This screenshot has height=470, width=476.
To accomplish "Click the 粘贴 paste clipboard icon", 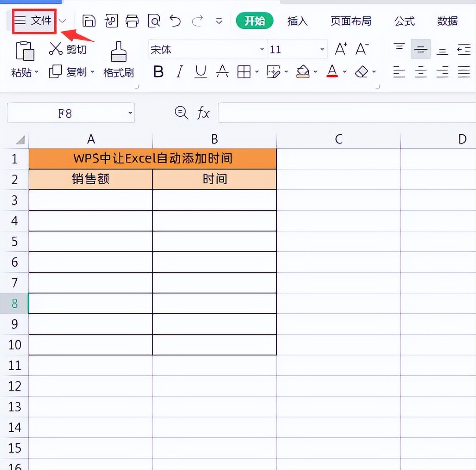I will 25,51.
